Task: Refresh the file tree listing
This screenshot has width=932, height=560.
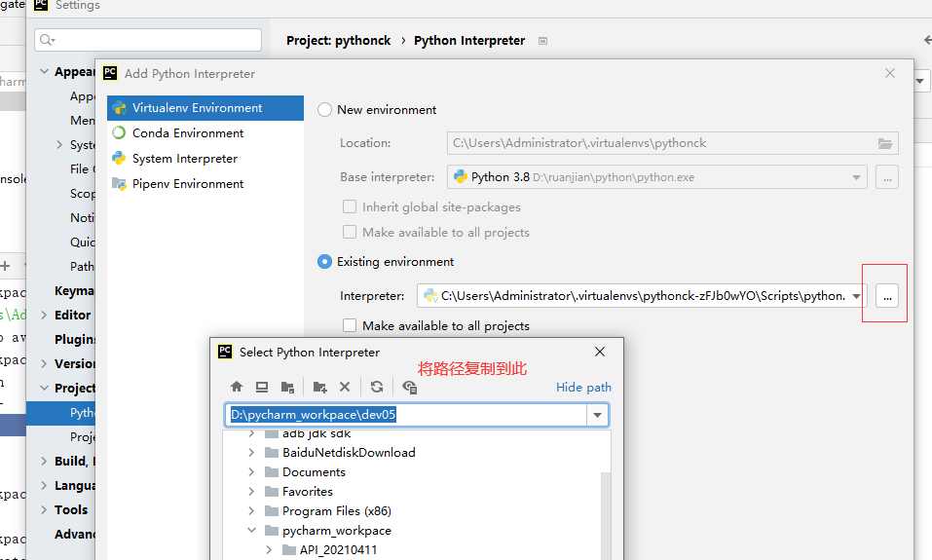Action: [377, 387]
